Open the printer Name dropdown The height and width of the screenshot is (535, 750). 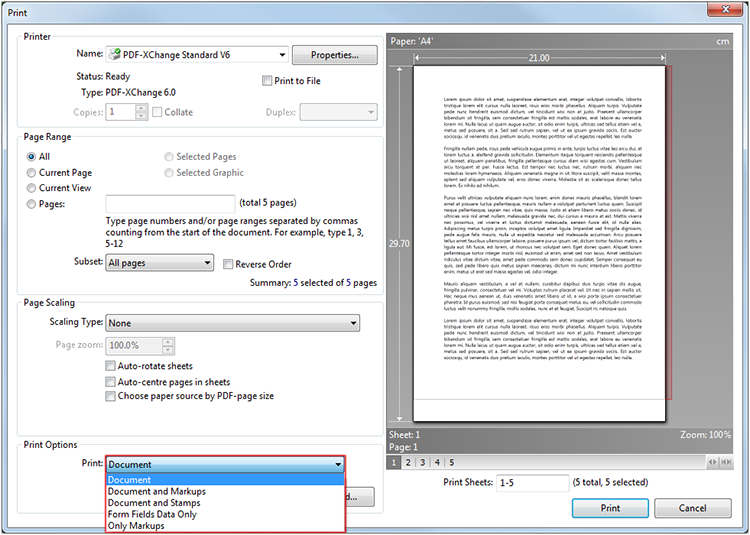coord(197,55)
